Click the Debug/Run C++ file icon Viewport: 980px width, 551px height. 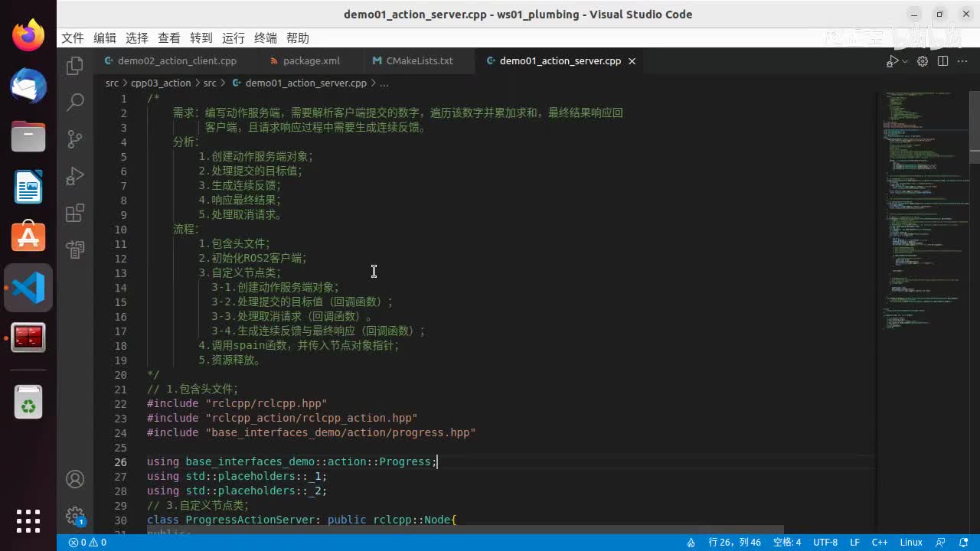893,61
